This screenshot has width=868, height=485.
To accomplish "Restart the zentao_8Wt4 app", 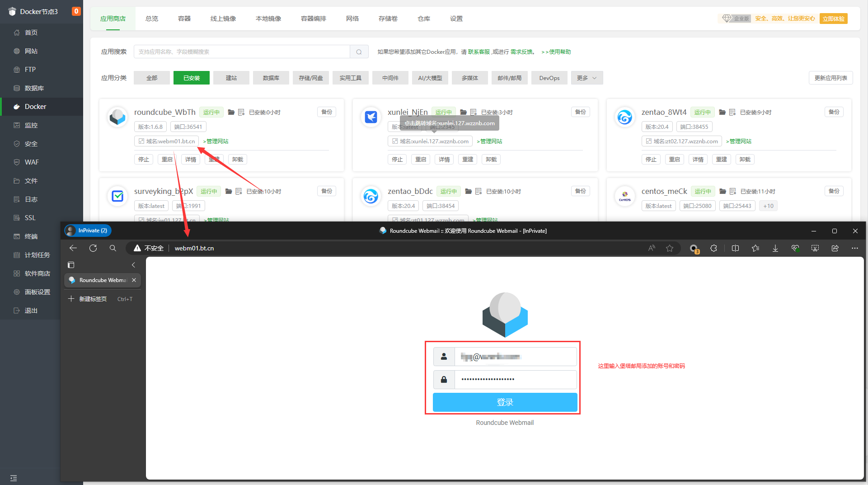I will tap(674, 160).
